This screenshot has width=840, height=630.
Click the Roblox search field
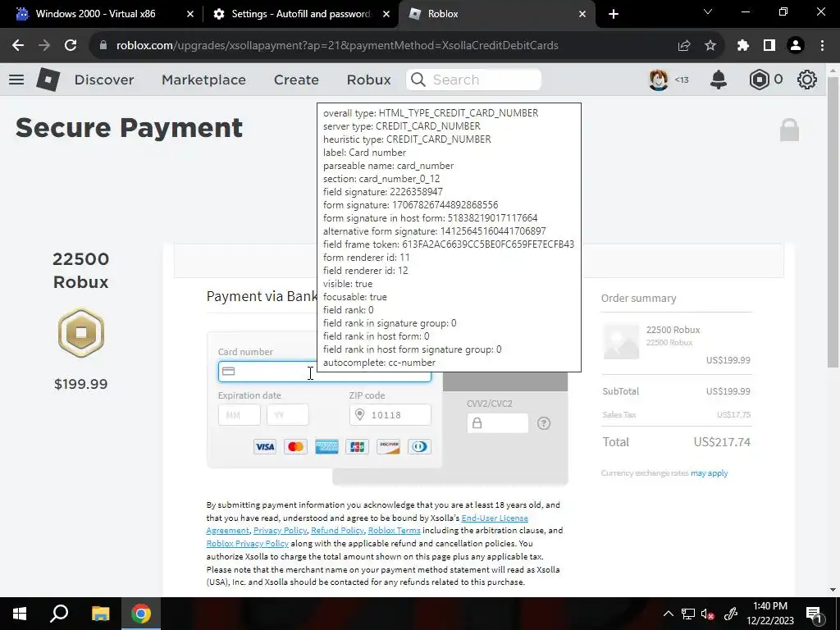473,80
